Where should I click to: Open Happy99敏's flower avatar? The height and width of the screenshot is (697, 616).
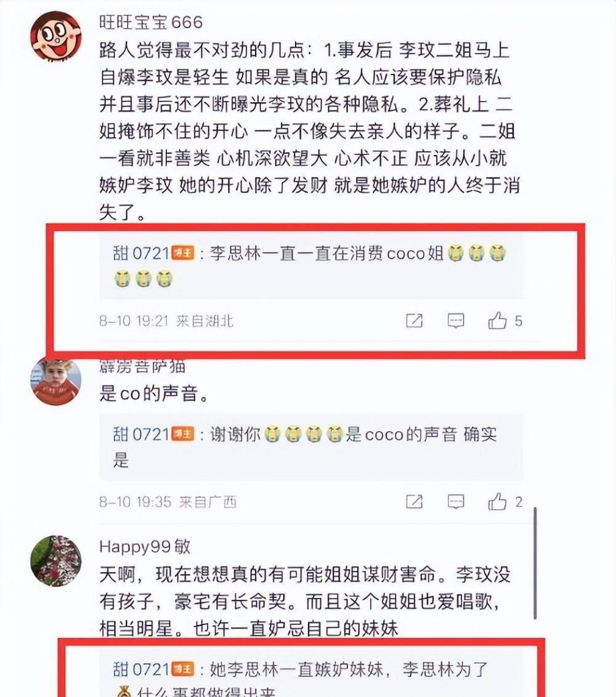point(56,561)
